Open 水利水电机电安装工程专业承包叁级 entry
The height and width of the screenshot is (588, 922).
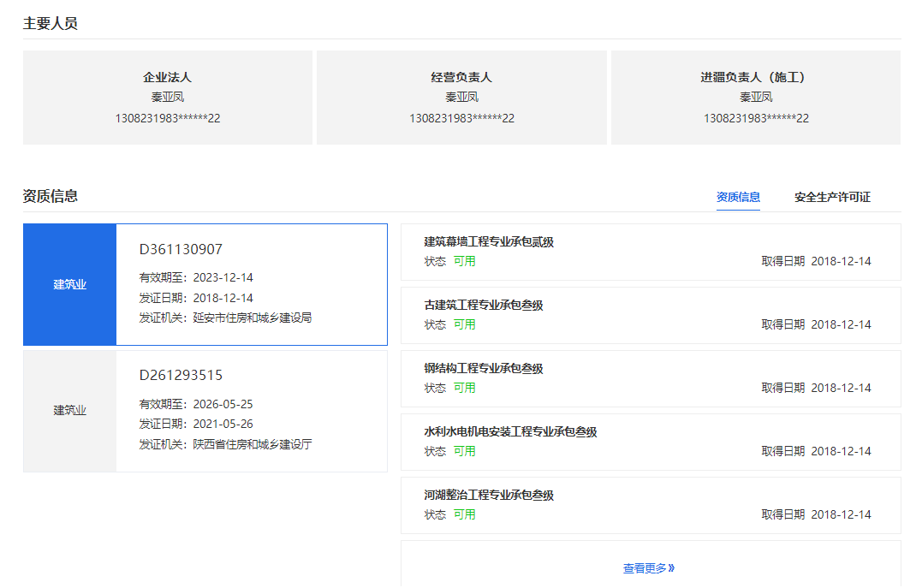click(x=510, y=432)
